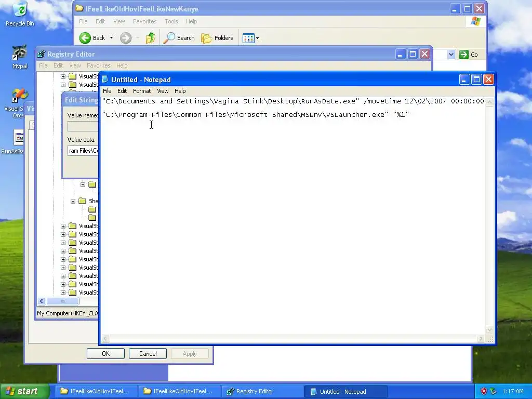Image resolution: width=532 pixels, height=399 pixels.
Task: Maximize the Notepad window
Action: point(476,79)
